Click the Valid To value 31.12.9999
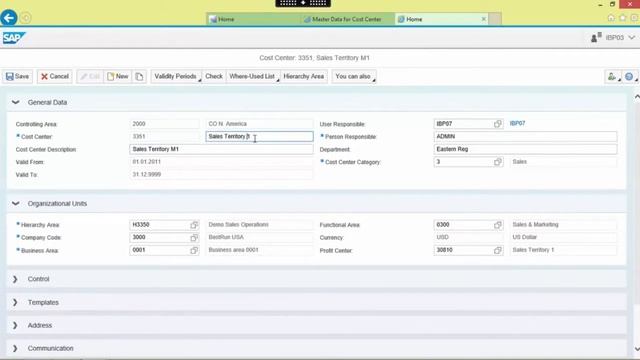 coord(147,174)
